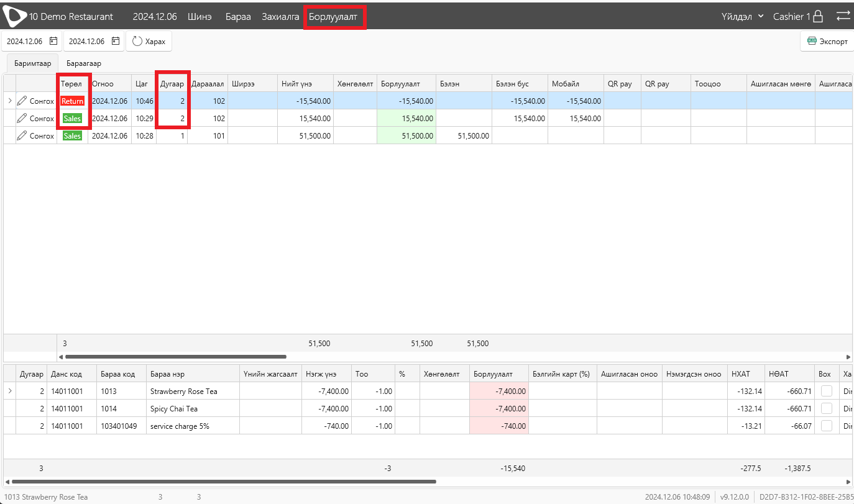The image size is (854, 504).
Task: Switch to the Бараагаар tab
Action: pos(84,63)
